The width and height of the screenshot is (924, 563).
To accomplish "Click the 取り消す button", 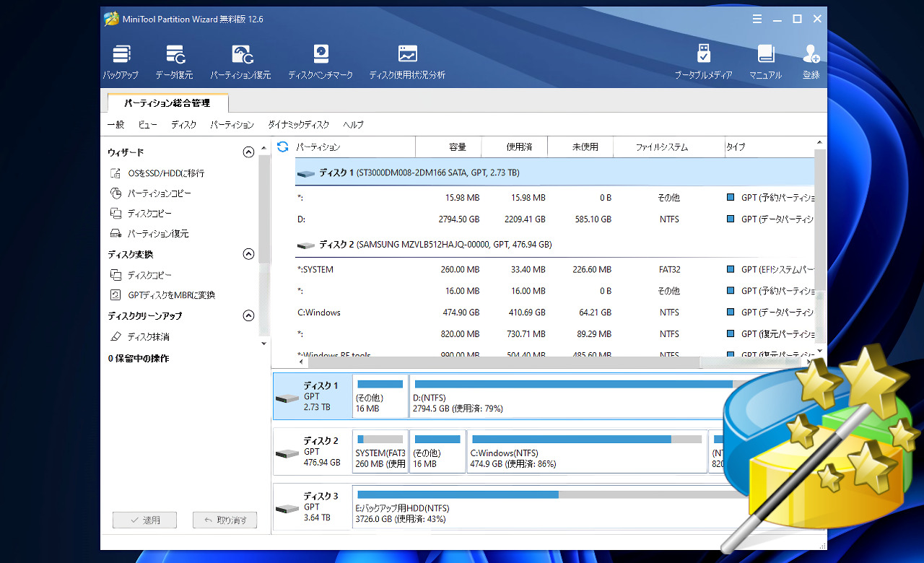I will pyautogui.click(x=225, y=520).
